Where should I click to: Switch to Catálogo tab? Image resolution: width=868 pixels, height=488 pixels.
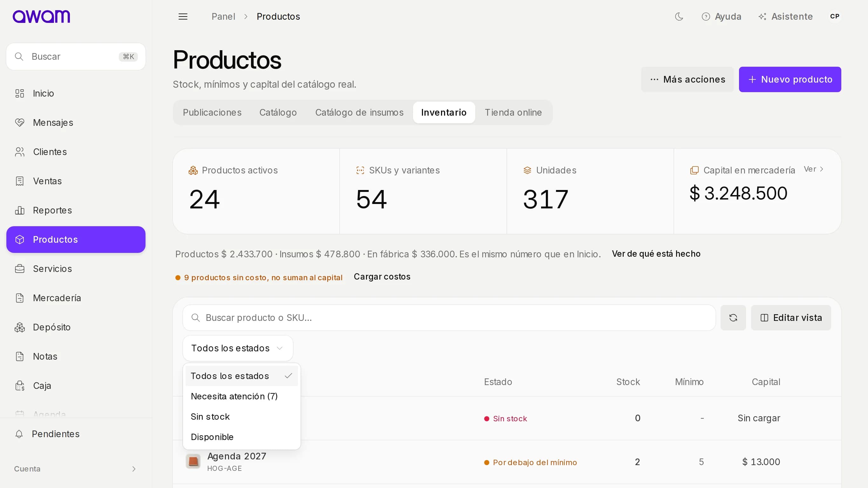tap(278, 112)
